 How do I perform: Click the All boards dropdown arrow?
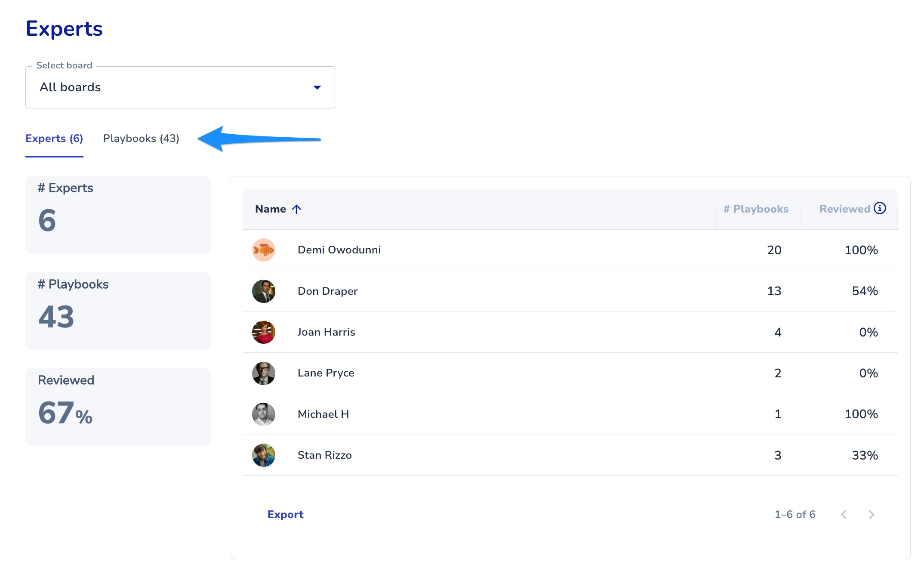tap(317, 87)
